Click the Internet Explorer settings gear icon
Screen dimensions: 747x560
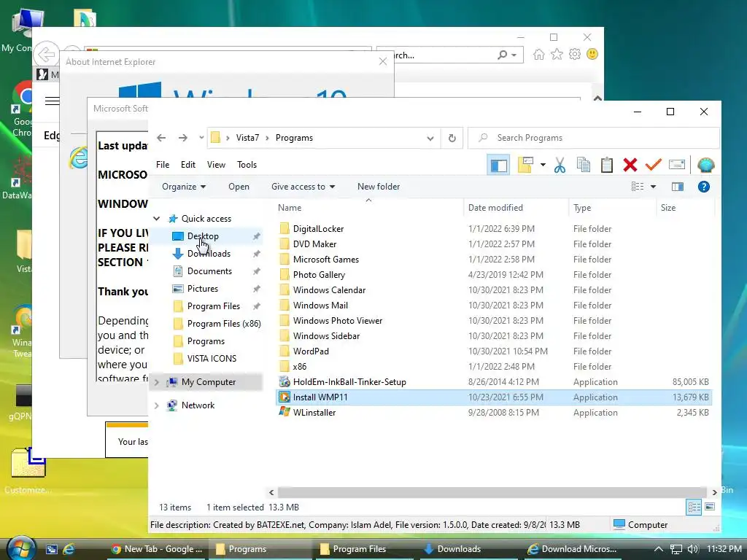tap(575, 54)
